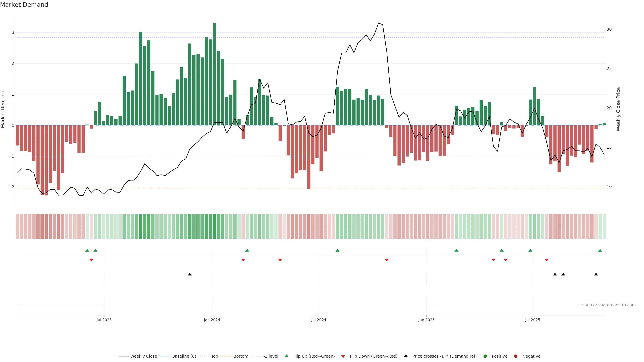Click Flip Down red triangle legend icon
This screenshot has height=362, width=644.
pyautogui.click(x=343, y=356)
